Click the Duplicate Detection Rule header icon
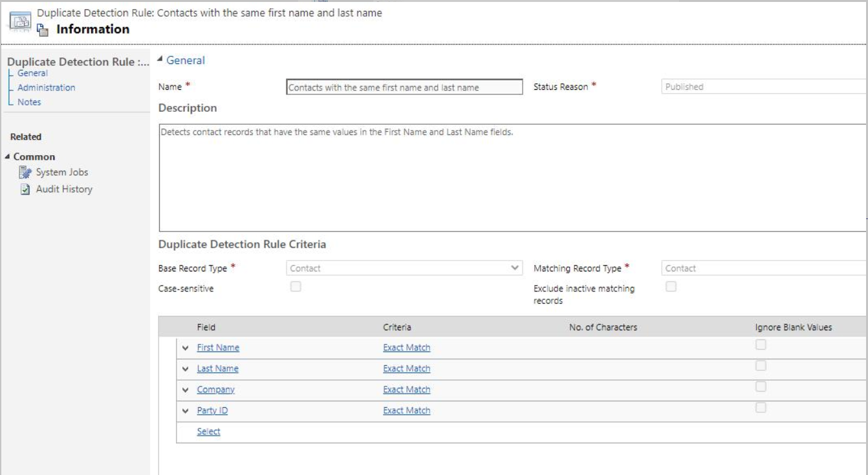The image size is (868, 475). [21, 21]
